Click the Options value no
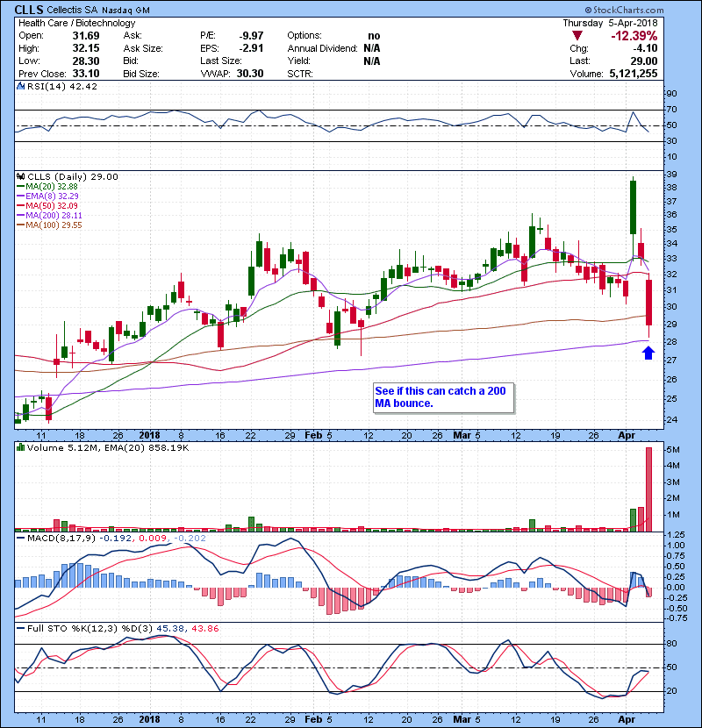 coord(374,36)
